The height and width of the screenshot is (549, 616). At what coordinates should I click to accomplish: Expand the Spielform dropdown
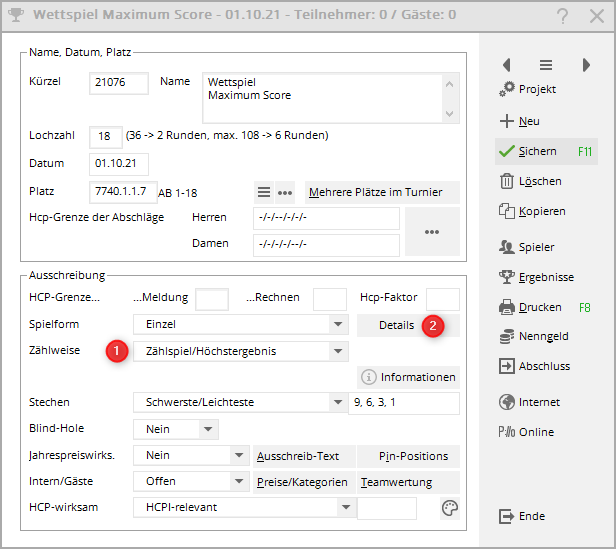339,325
